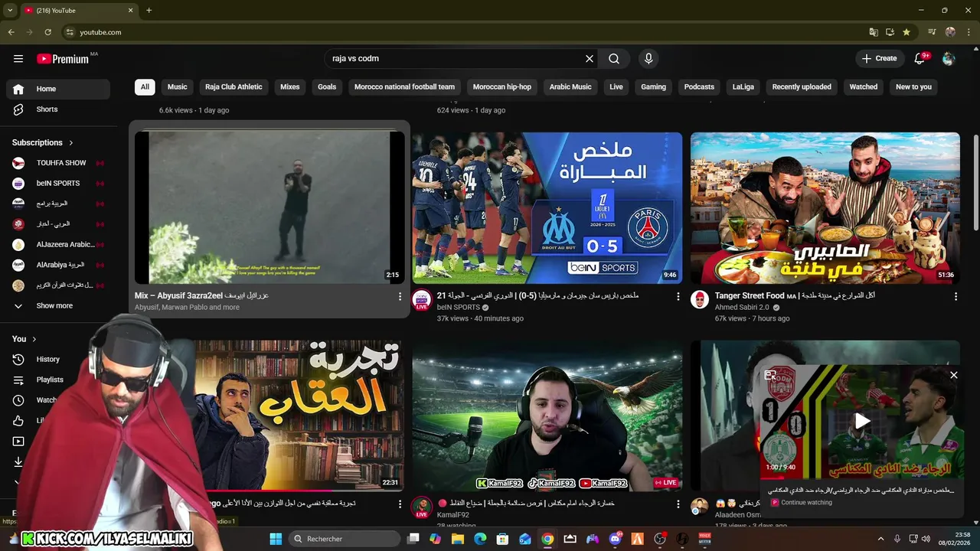Start voice search with the microphone
980x551 pixels.
tap(648, 58)
